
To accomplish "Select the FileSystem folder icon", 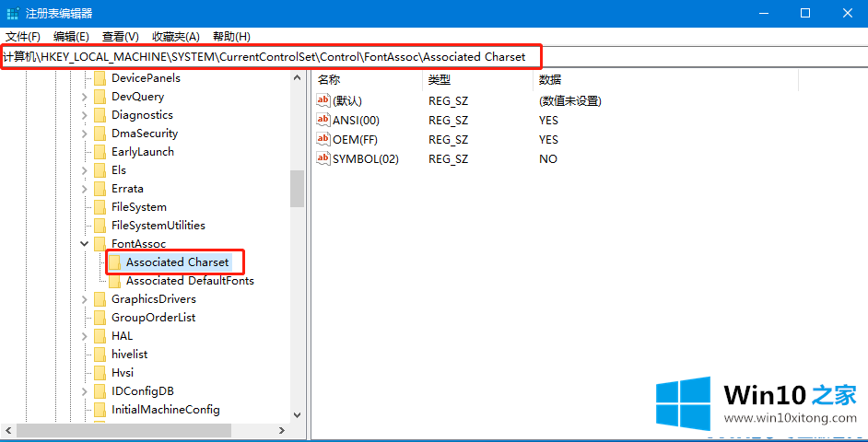I will (100, 207).
